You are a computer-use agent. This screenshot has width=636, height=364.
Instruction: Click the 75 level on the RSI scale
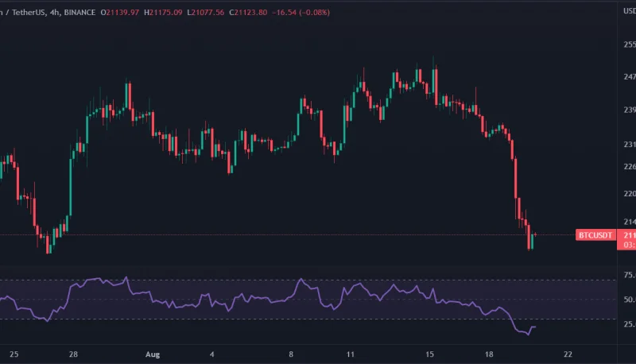[629, 275]
